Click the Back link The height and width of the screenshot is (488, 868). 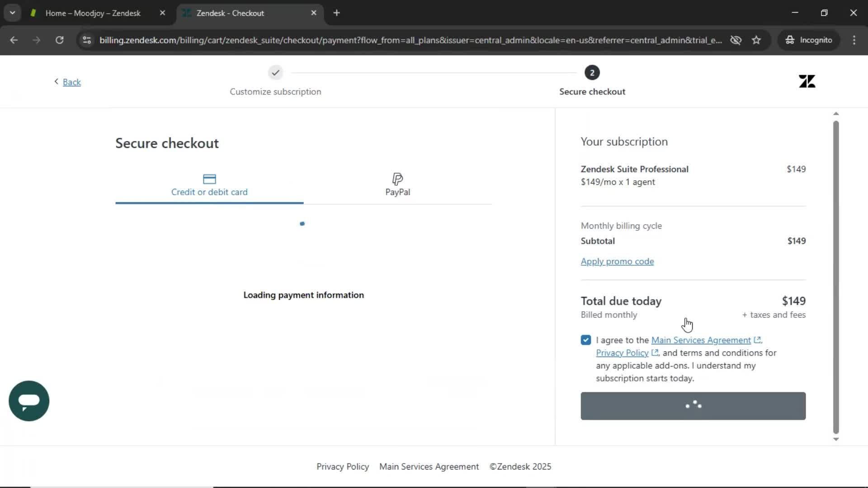tap(71, 82)
